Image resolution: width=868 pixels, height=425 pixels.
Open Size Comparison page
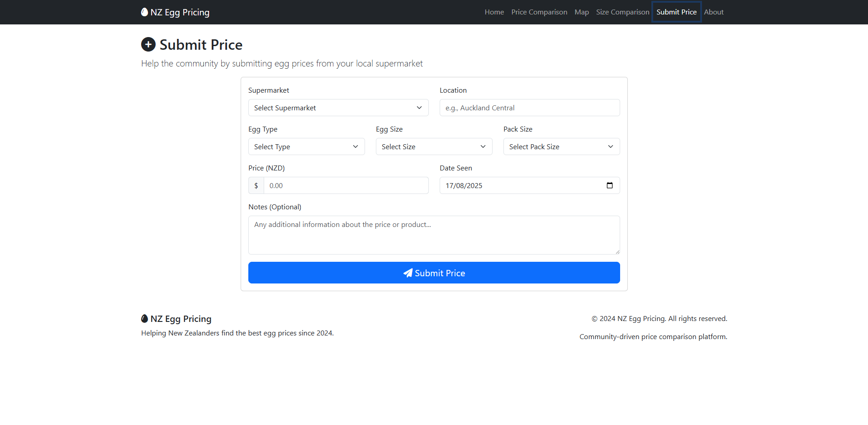coord(622,12)
